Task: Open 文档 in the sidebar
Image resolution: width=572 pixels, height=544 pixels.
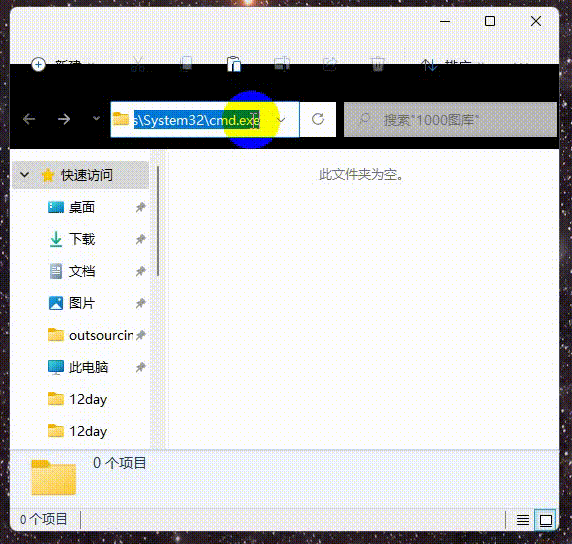Action: 82,271
